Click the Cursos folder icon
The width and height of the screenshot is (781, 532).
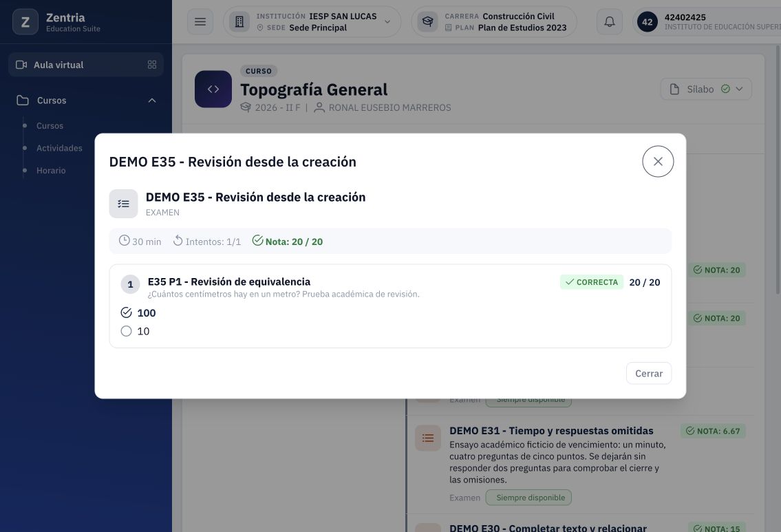23,100
